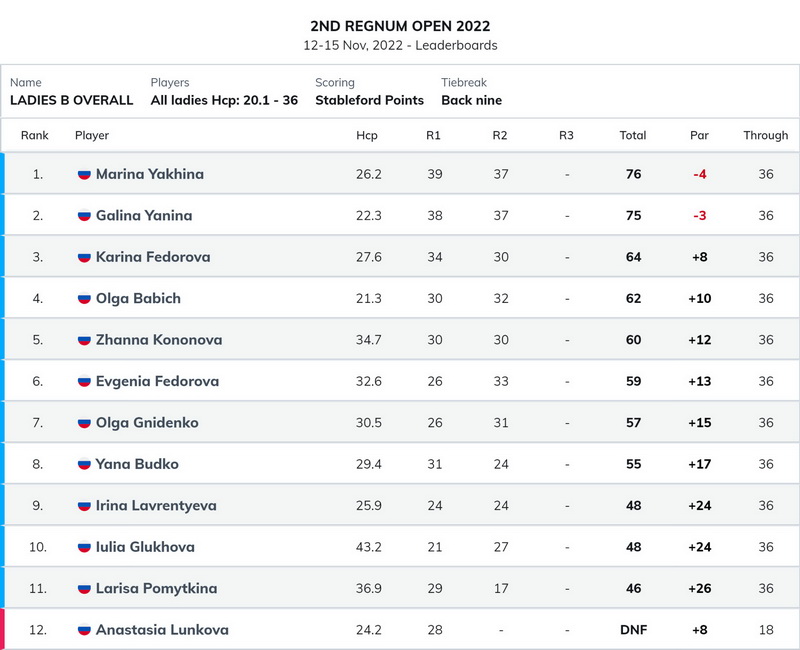Open Olga Gnidenko's player entry
800x650 pixels.
(x=147, y=423)
